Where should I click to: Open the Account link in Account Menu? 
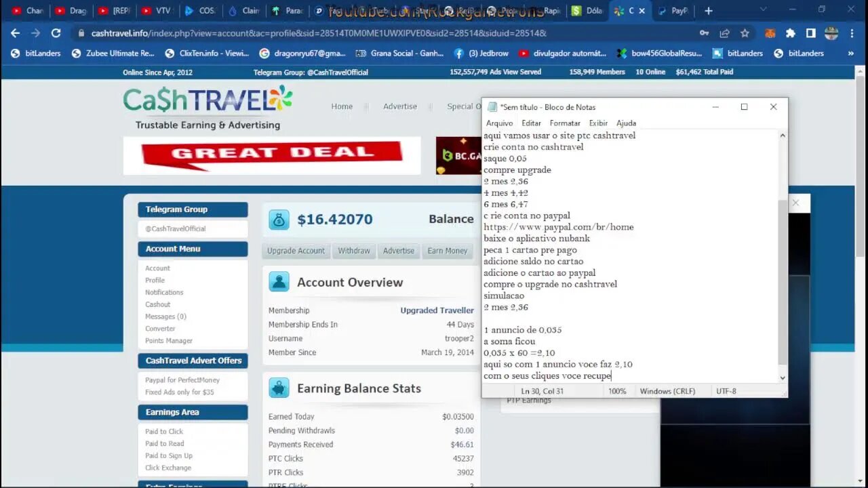[x=157, y=268]
